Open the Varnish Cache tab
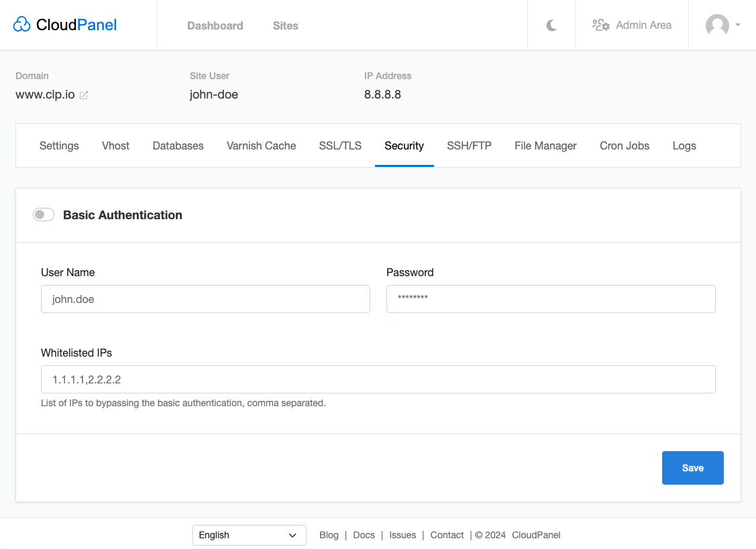The width and height of the screenshot is (756, 549). (x=261, y=145)
